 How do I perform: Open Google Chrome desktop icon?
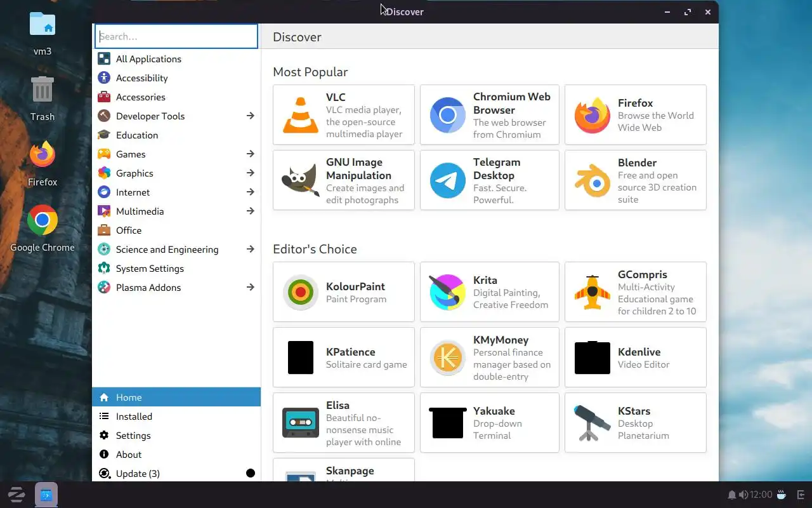[x=43, y=220]
